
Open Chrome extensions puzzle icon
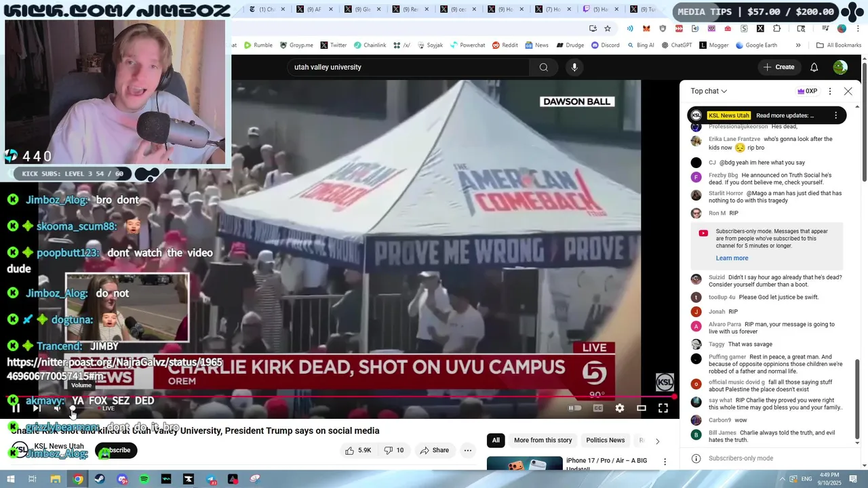(x=776, y=28)
